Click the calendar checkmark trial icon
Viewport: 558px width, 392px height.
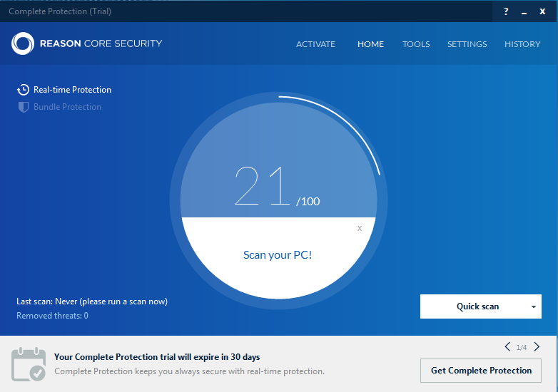(x=29, y=363)
